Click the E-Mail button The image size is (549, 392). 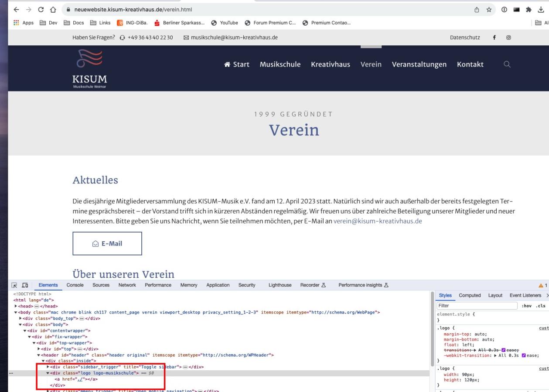(107, 243)
